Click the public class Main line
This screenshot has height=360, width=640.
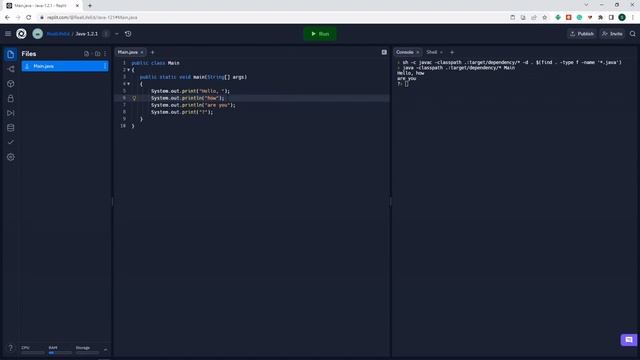click(x=156, y=63)
